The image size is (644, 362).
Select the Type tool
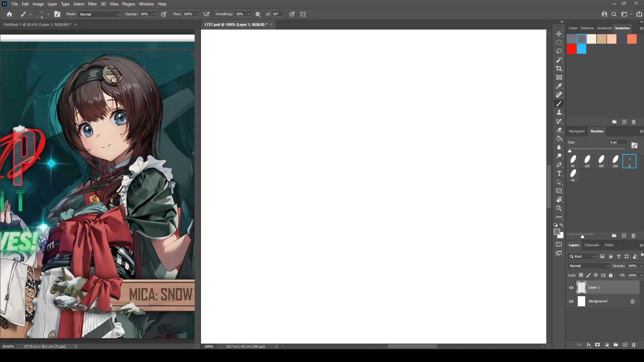tap(559, 173)
